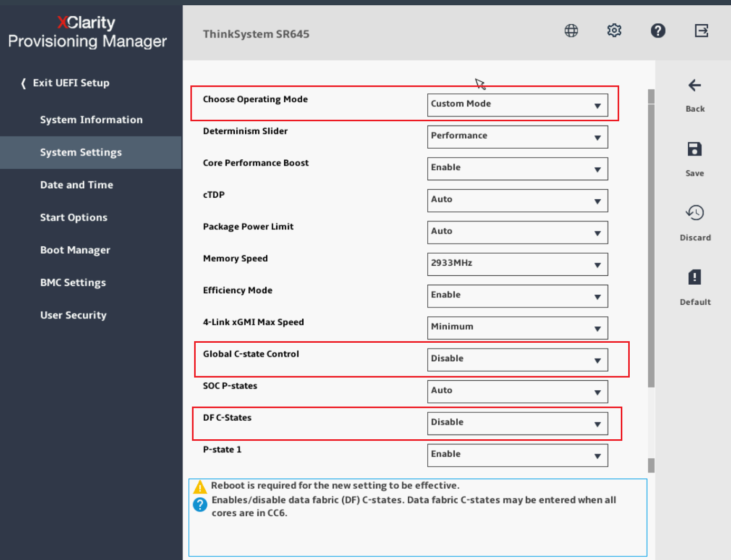Open the Determinism Slider dropdown
This screenshot has width=731, height=560.
pos(517,137)
